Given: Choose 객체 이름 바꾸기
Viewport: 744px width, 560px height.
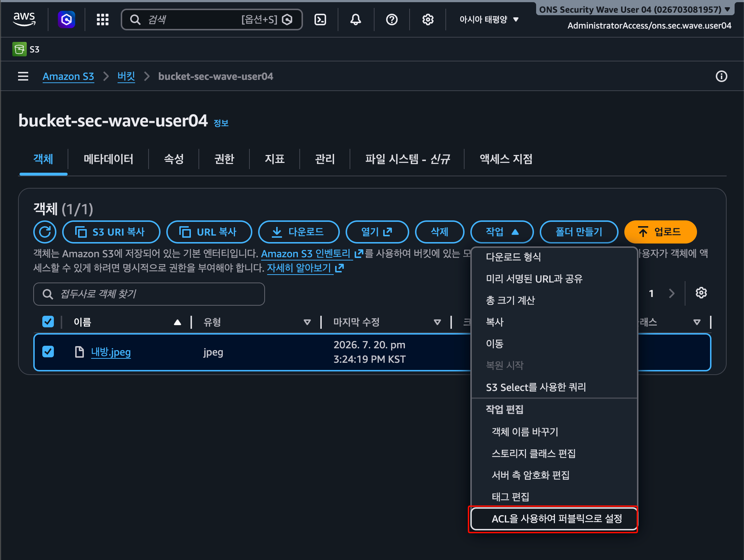Looking at the screenshot, I should pos(554,432).
